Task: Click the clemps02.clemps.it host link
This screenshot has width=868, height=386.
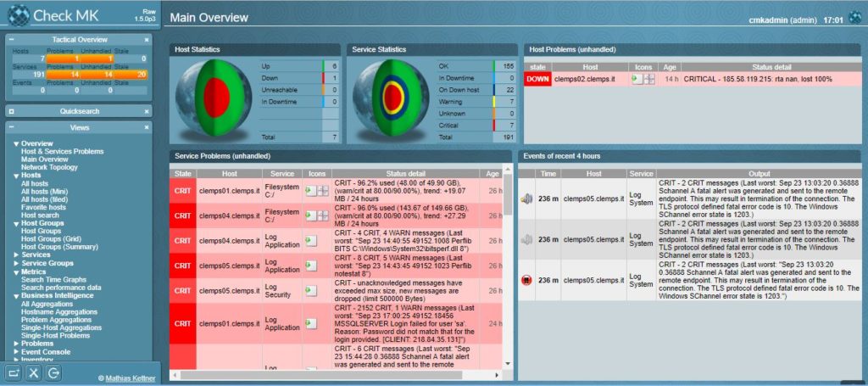Action: pos(587,79)
